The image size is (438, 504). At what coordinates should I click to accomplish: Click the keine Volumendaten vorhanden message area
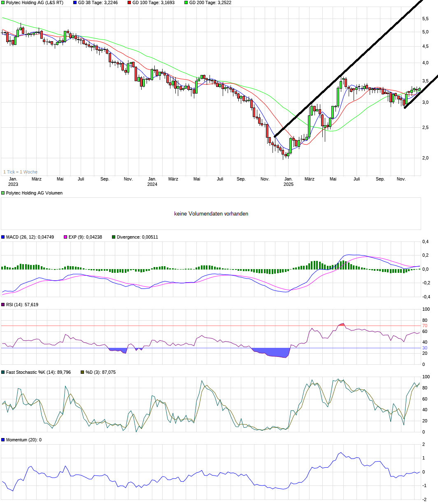211,213
